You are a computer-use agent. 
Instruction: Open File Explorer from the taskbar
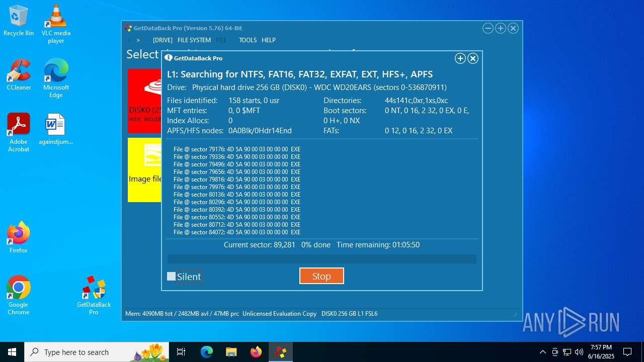pyautogui.click(x=231, y=352)
